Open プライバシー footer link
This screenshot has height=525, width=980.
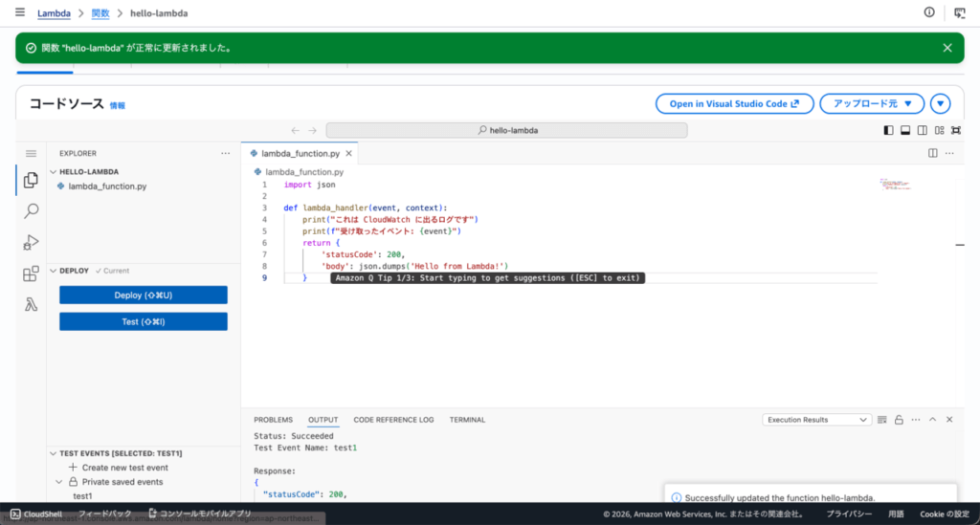click(849, 514)
